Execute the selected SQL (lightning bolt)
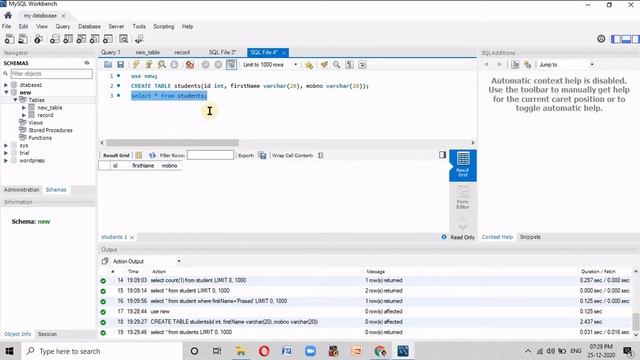Image resolution: width=640 pixels, height=360 pixels. [x=136, y=64]
